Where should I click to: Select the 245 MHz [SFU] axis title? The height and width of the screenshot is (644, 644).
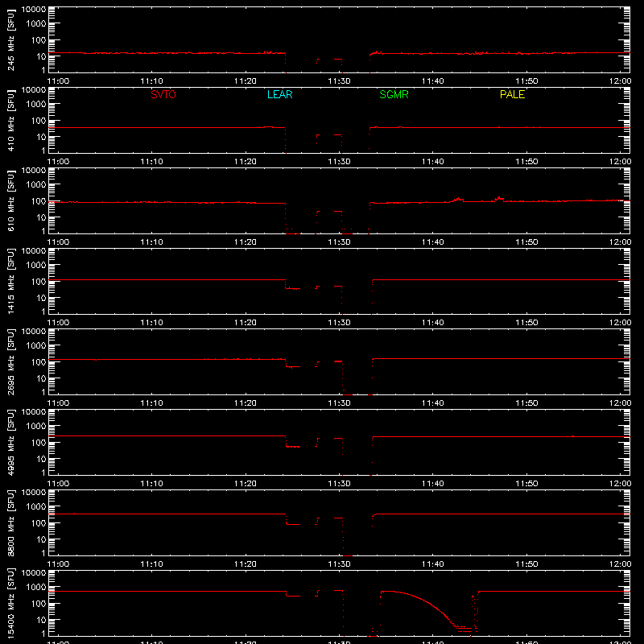[x=11, y=39]
